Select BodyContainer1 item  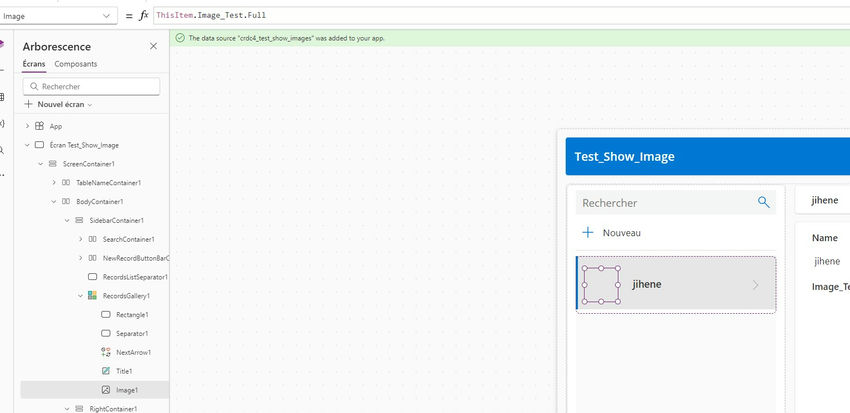tap(100, 202)
